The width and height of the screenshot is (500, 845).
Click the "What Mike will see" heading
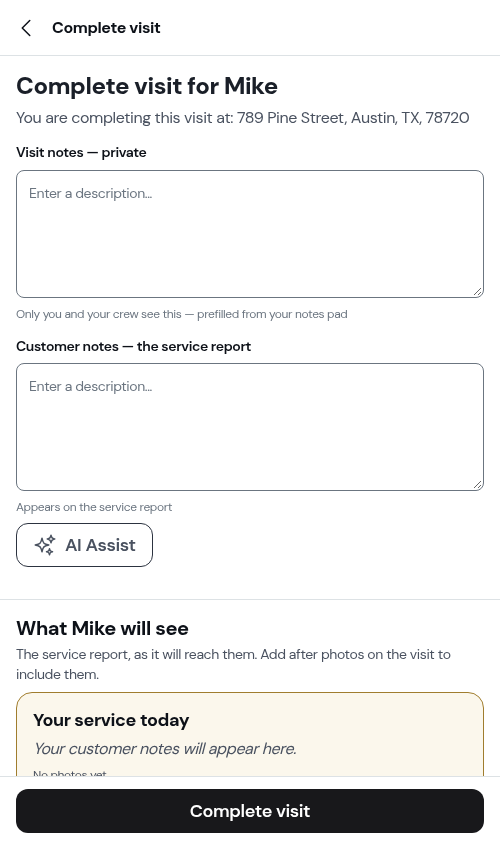tap(102, 628)
